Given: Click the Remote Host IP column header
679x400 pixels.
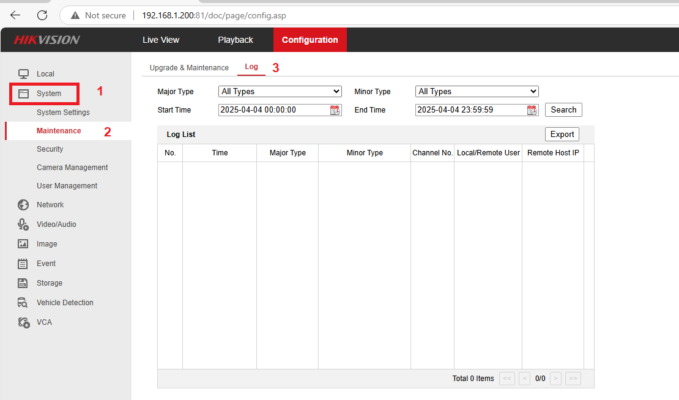Looking at the screenshot, I should pos(553,153).
